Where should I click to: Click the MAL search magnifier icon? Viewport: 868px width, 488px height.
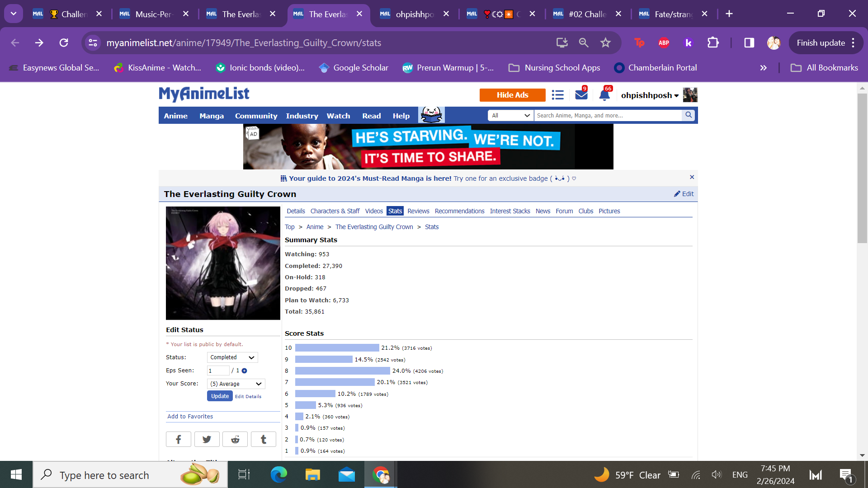pos(689,115)
